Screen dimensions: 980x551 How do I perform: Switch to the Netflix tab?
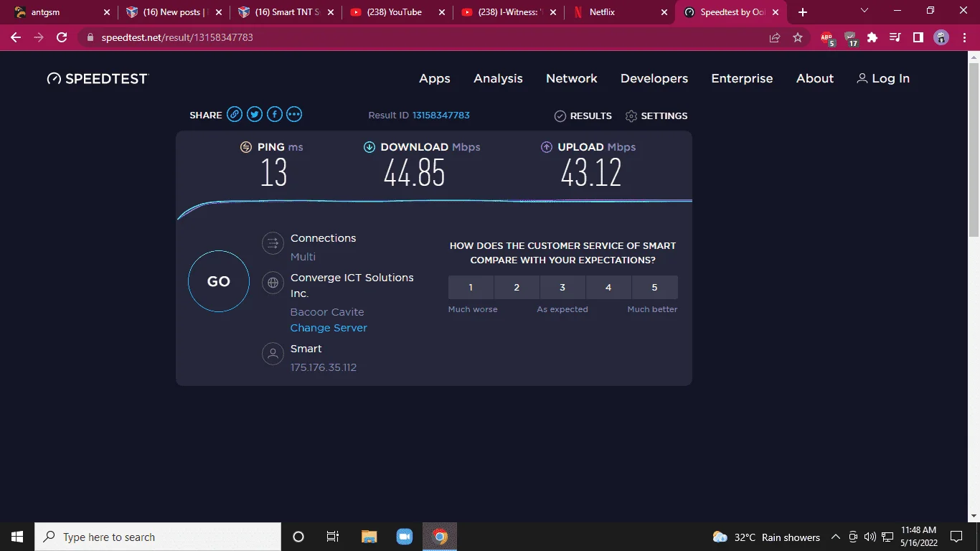coord(622,12)
